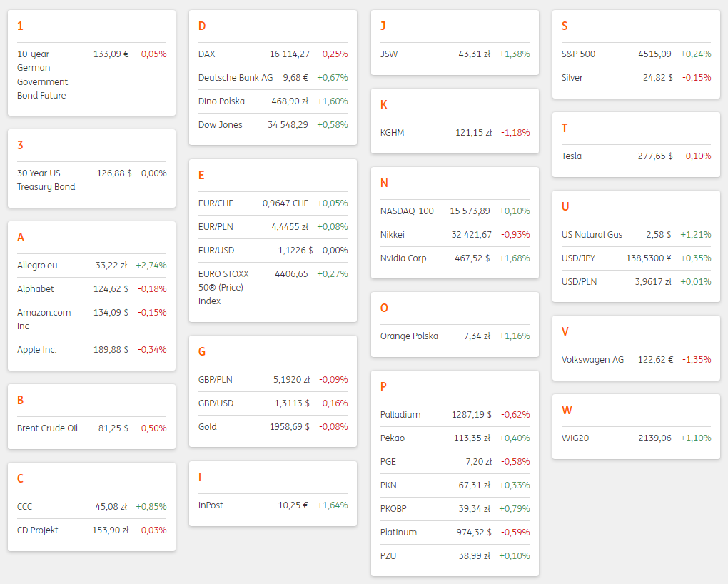The image size is (728, 584).
Task: Select Palladium from the P section
Action: pos(400,415)
